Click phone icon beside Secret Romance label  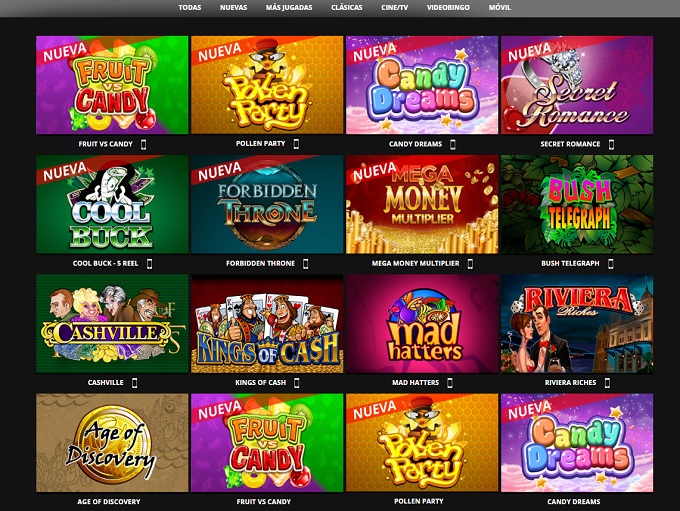pos(611,144)
